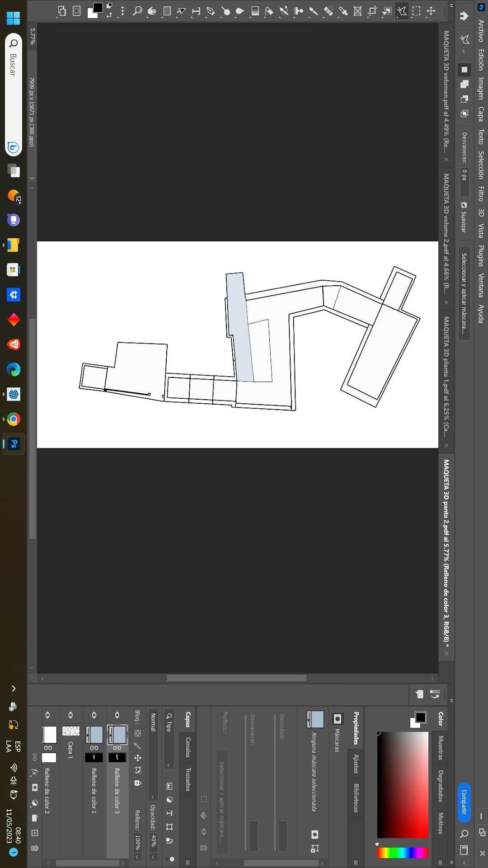Select the Pen tool

click(x=211, y=11)
